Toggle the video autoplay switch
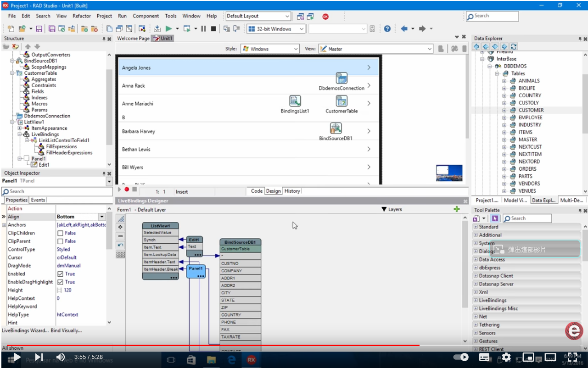 (x=461, y=357)
